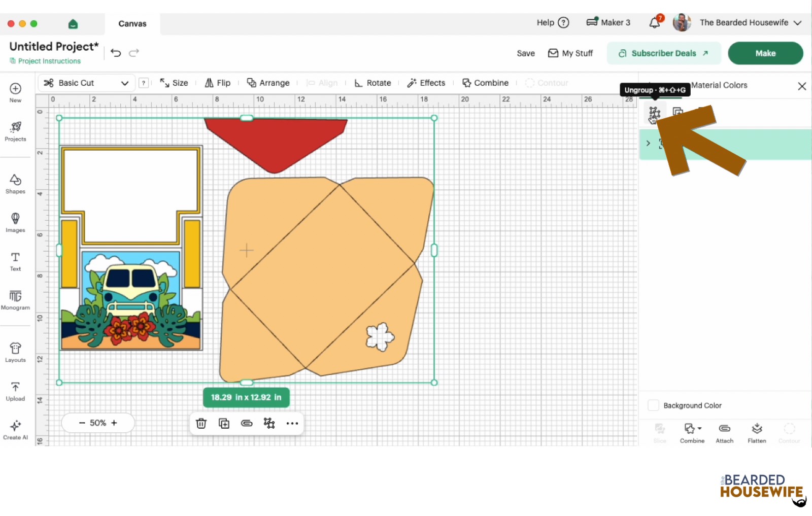The width and height of the screenshot is (812, 516).
Task: Expand the selected group layer row
Action: 648,144
